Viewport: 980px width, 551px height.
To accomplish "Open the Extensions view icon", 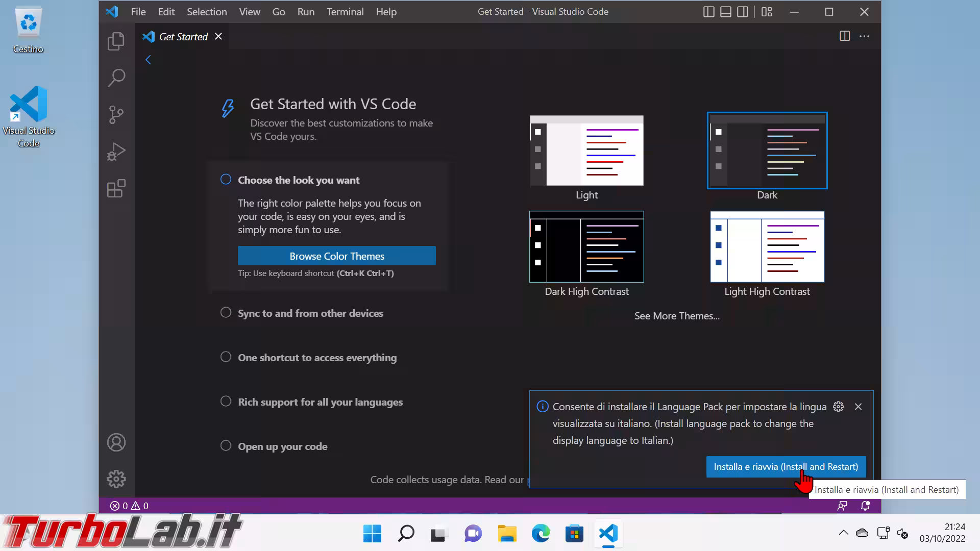I will [116, 188].
